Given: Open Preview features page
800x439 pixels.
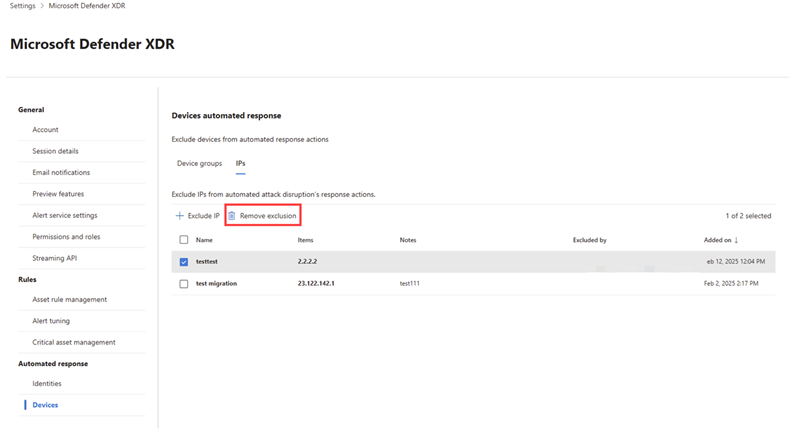Looking at the screenshot, I should tap(58, 194).
